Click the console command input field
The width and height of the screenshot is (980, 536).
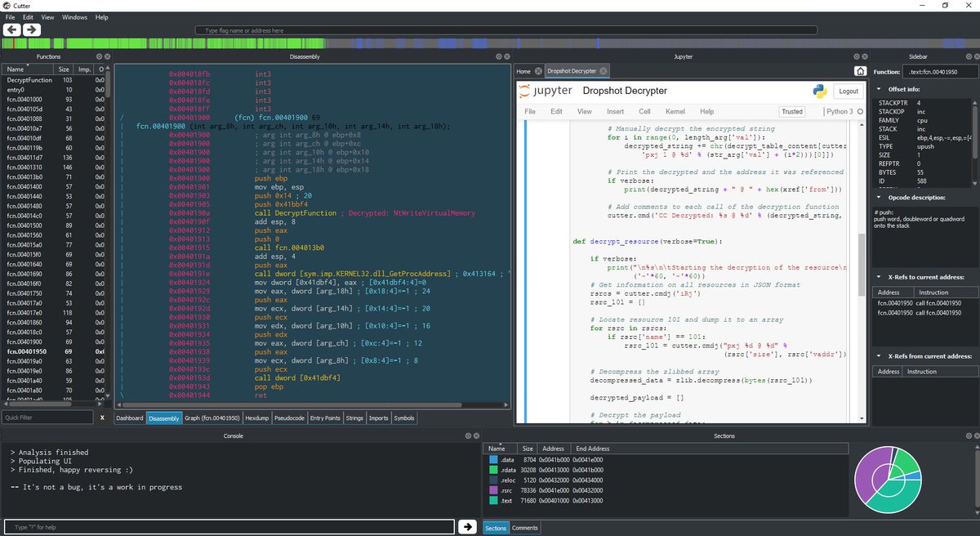[x=229, y=526]
